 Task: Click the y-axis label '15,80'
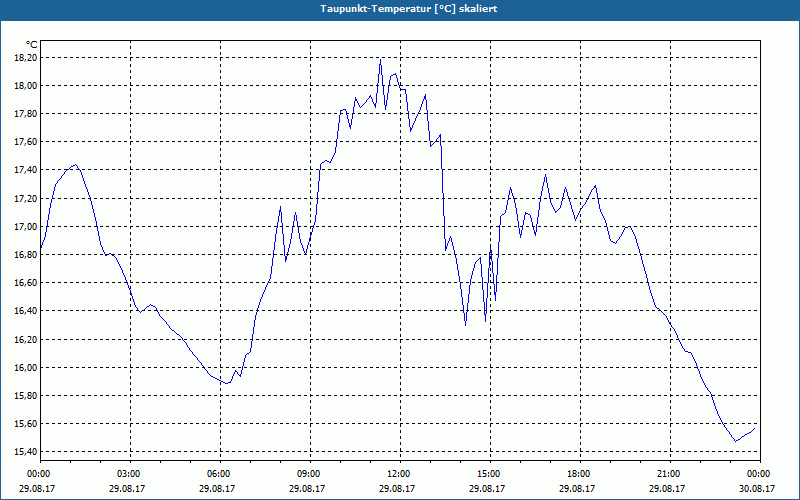pyautogui.click(x=25, y=395)
